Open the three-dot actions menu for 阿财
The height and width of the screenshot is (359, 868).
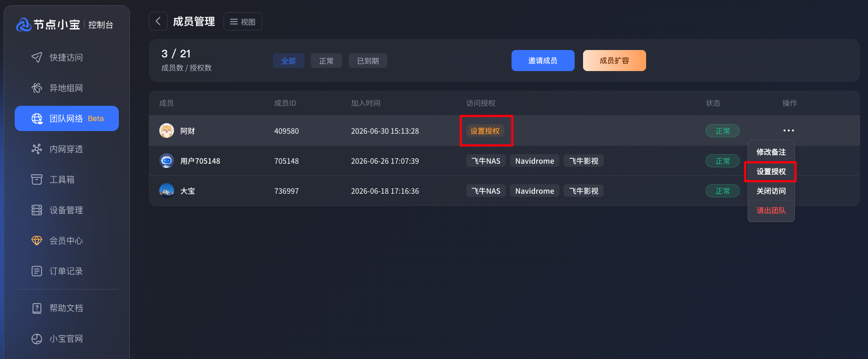[x=789, y=131]
